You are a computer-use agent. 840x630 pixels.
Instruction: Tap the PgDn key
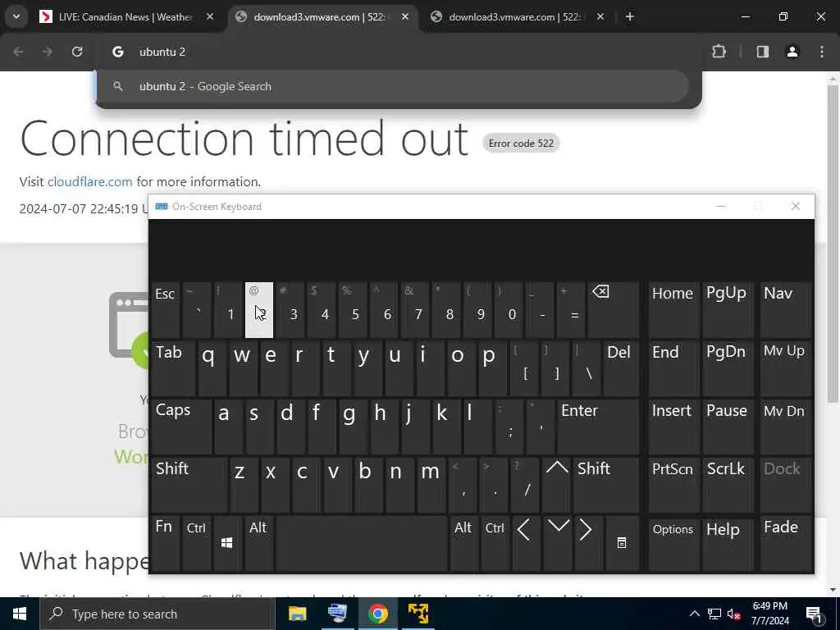[x=728, y=368]
